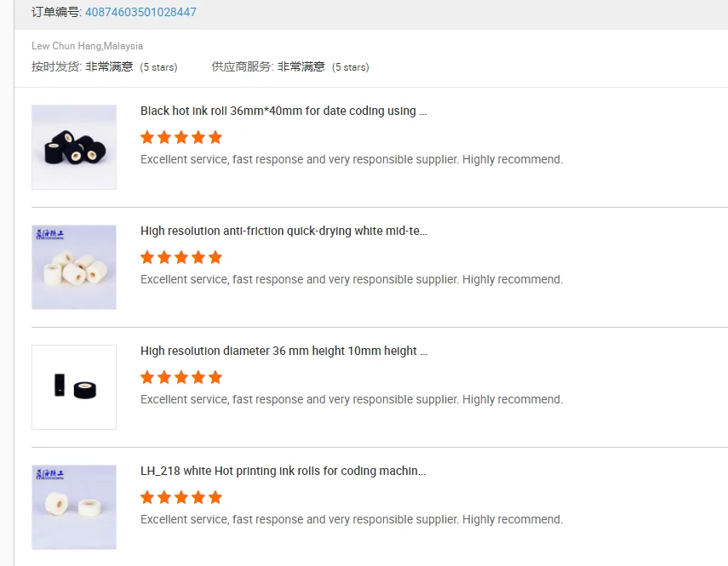Click fifth star of diameter 36 mm rating
Screen dimensions: 728x566
[x=215, y=377]
